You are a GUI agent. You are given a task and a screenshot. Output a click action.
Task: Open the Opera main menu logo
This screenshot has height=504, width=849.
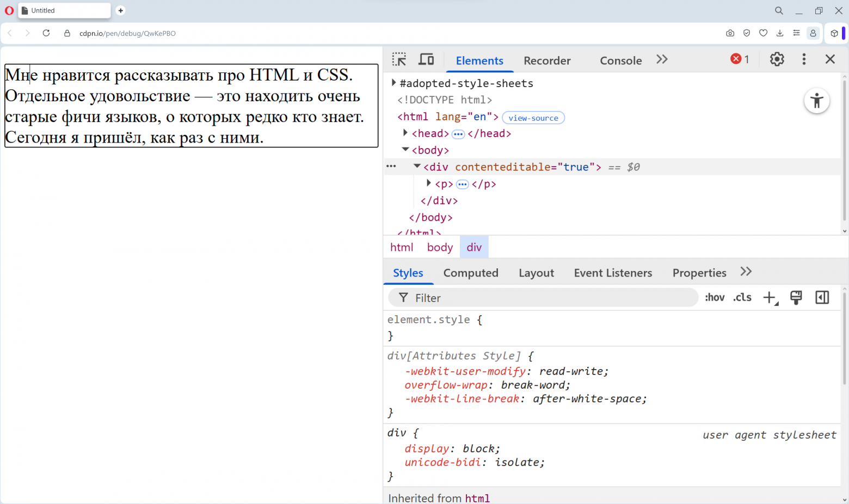click(9, 10)
